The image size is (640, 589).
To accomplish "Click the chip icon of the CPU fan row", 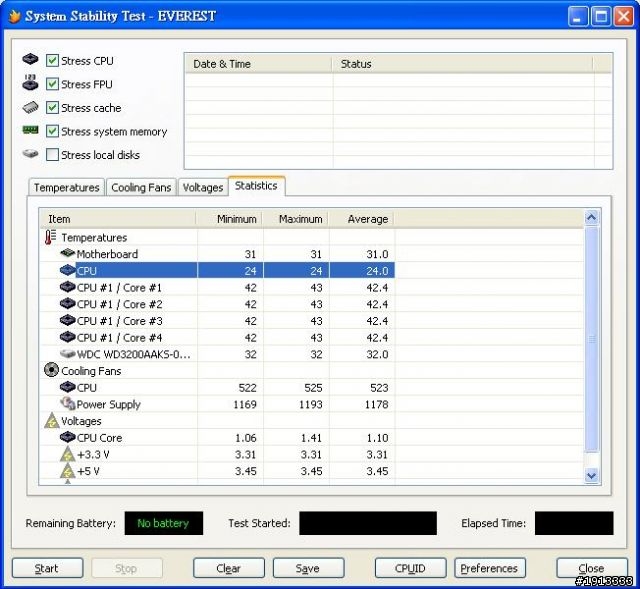I will point(67,387).
